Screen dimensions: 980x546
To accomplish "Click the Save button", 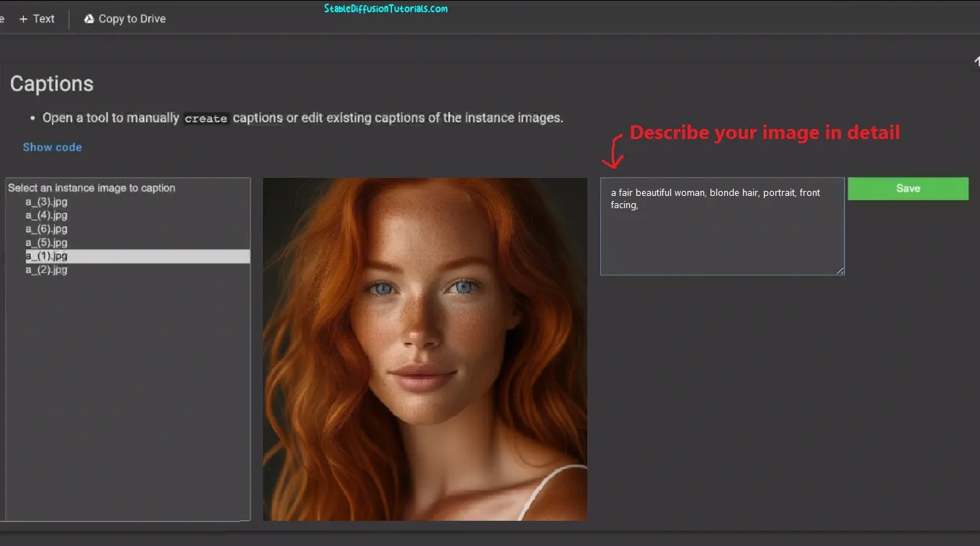I will [x=908, y=189].
